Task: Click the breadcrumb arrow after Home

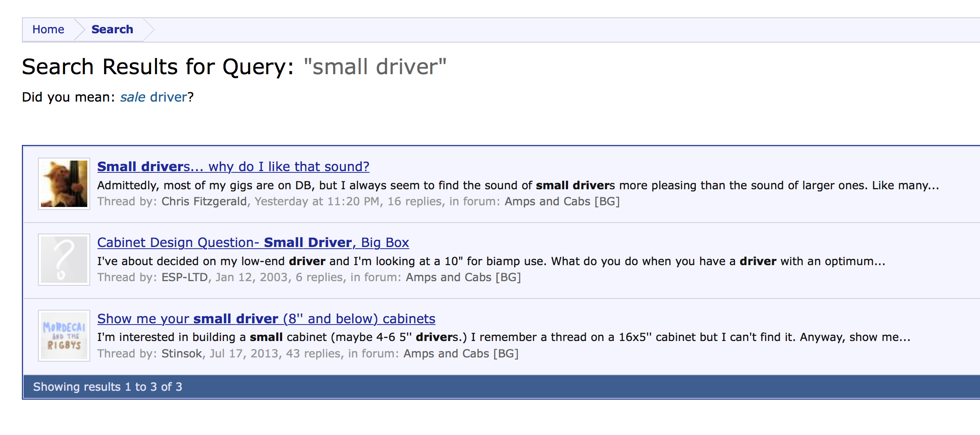Action: click(x=80, y=30)
